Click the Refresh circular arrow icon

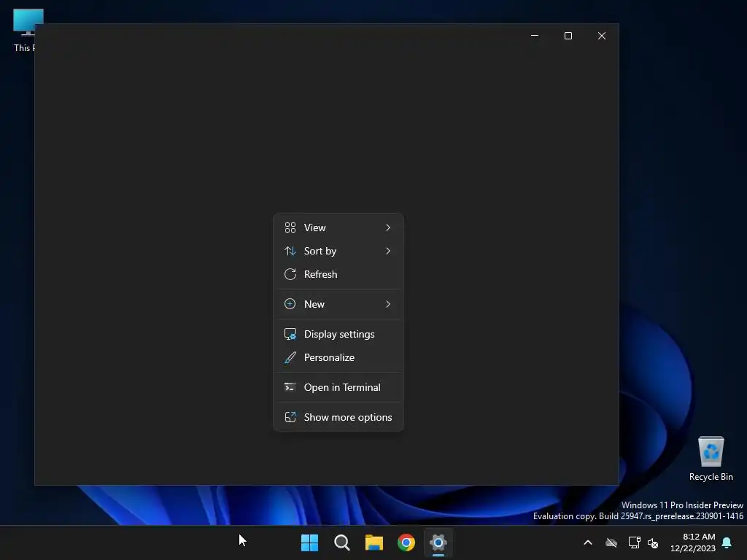click(290, 274)
